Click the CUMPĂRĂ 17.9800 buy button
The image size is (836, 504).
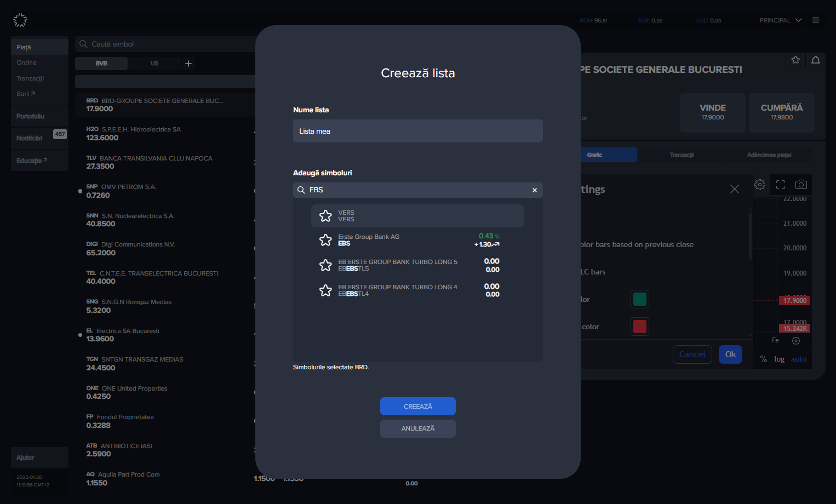782,112
